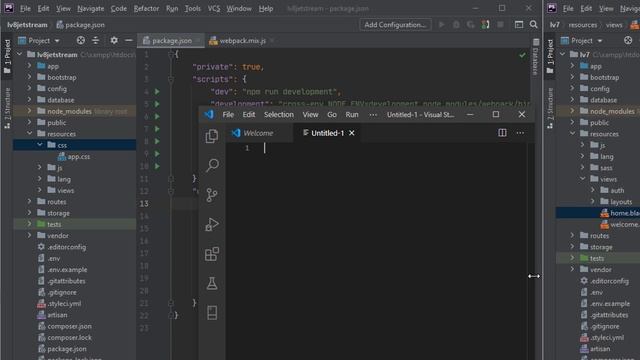Collapse the css folder

(x=40, y=145)
